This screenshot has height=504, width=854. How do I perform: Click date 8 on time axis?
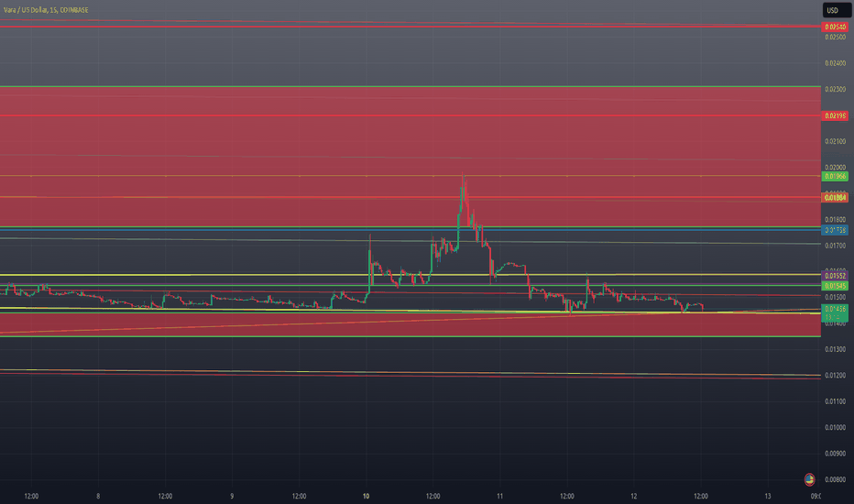coord(98,496)
